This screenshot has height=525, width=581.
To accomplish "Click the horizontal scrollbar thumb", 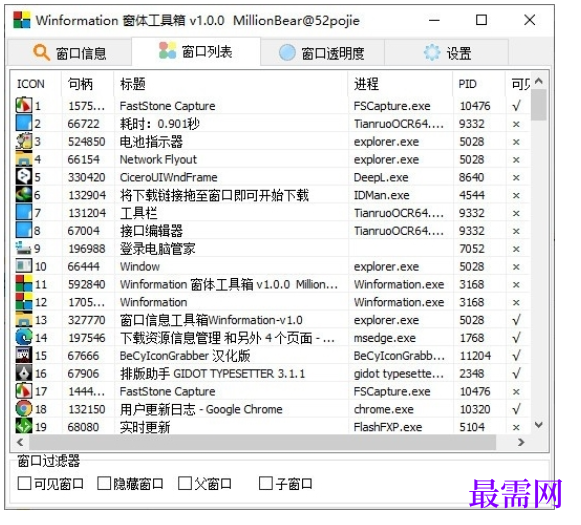I will 262,442.
